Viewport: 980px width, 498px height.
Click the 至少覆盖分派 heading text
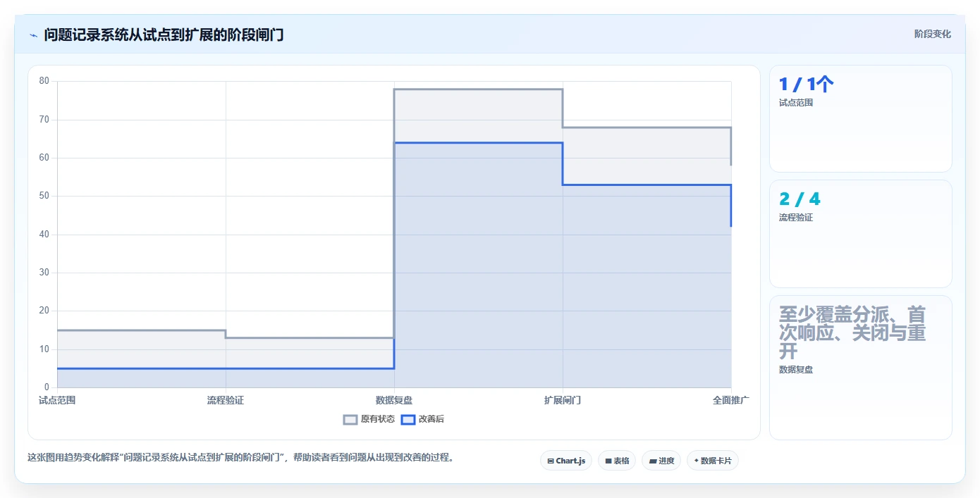coord(852,332)
